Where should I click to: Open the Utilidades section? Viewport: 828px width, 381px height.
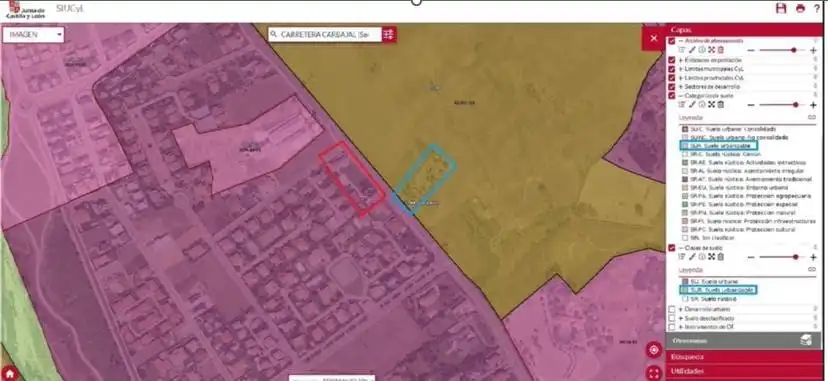(x=744, y=372)
